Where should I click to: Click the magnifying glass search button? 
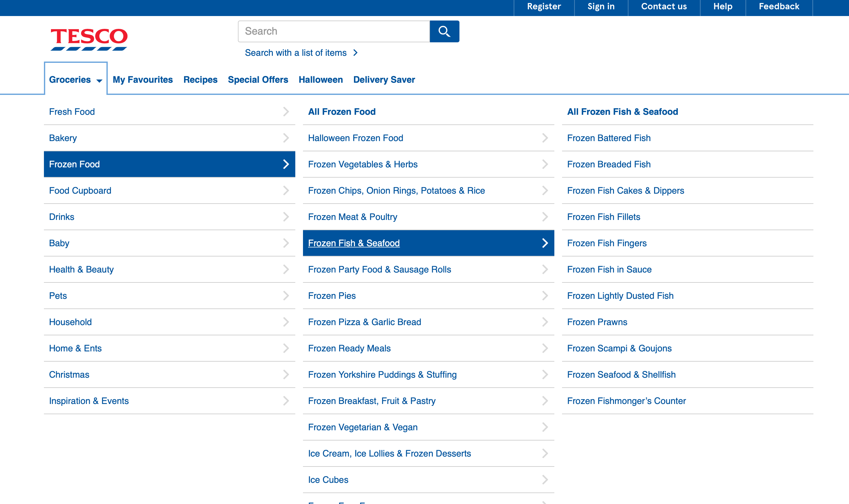(x=444, y=31)
